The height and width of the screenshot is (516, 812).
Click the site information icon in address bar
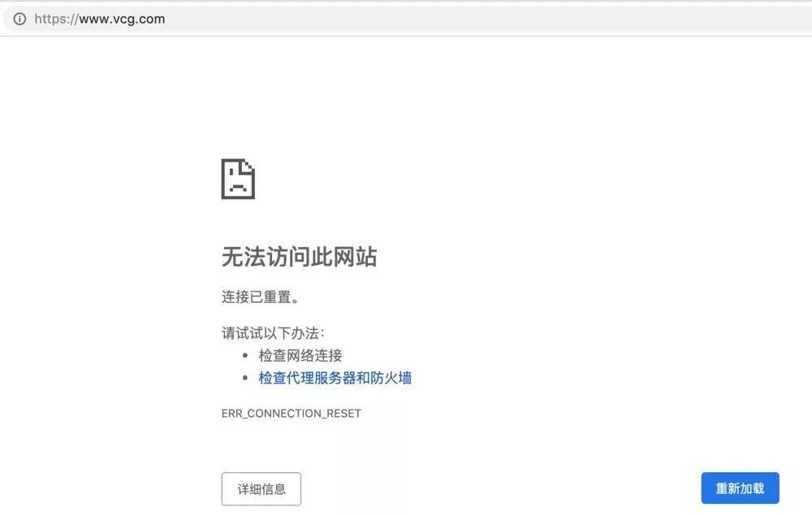tap(19, 20)
